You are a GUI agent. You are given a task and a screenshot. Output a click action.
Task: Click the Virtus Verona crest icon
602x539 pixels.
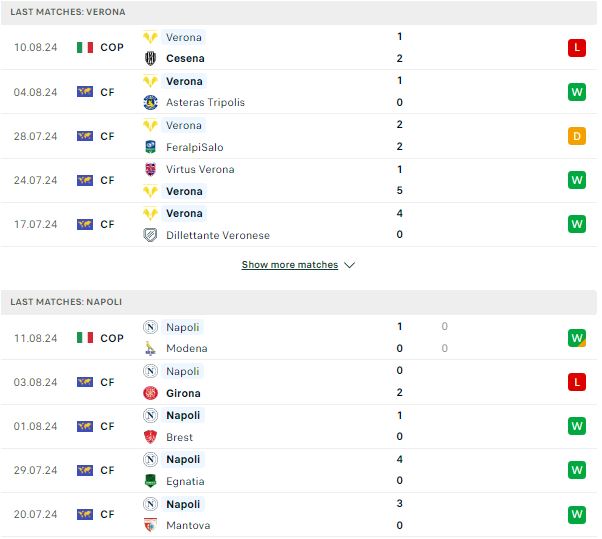(x=150, y=169)
